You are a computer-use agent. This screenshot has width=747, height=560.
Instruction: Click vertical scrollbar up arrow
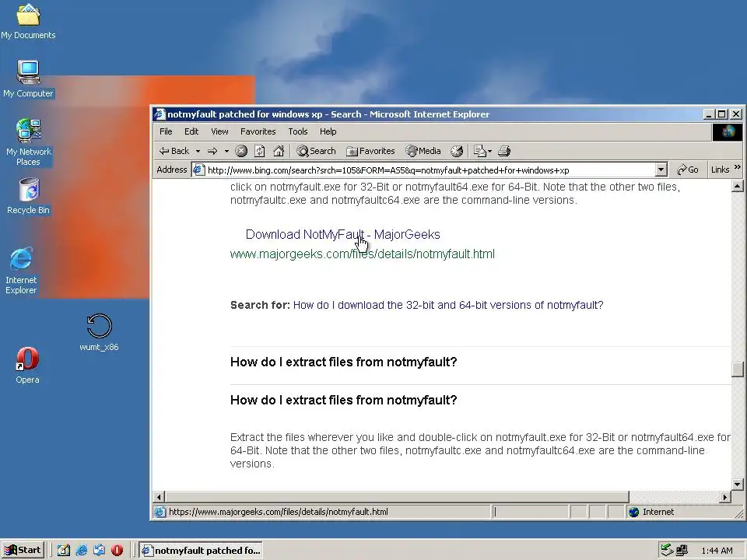737,186
